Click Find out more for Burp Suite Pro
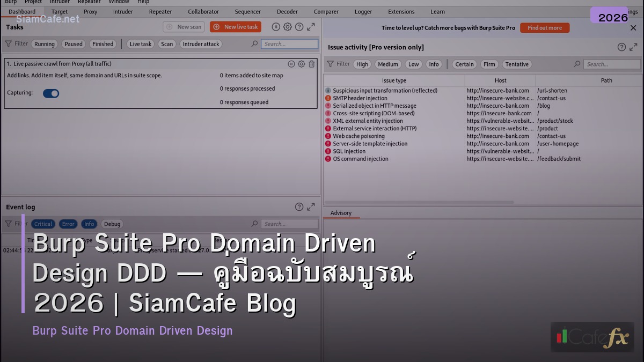644x362 pixels. [545, 27]
